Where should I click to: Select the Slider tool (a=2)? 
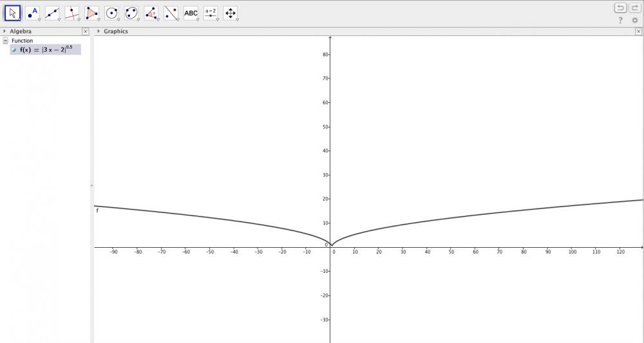pos(211,13)
